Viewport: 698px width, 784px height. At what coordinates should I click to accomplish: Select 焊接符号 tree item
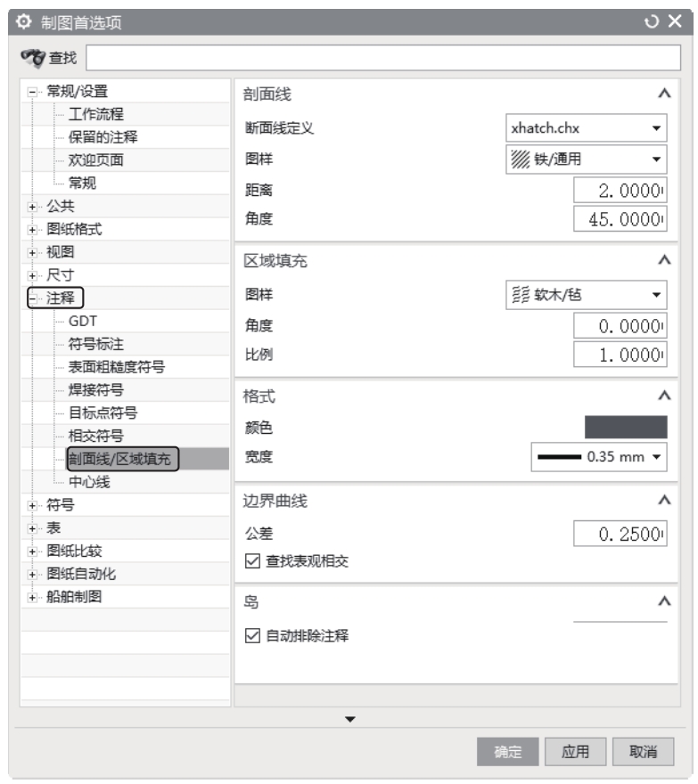click(x=95, y=390)
